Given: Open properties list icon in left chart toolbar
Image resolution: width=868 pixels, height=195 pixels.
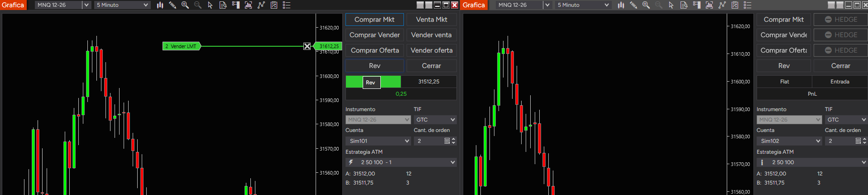Looking at the screenshot, I should click(x=287, y=5).
